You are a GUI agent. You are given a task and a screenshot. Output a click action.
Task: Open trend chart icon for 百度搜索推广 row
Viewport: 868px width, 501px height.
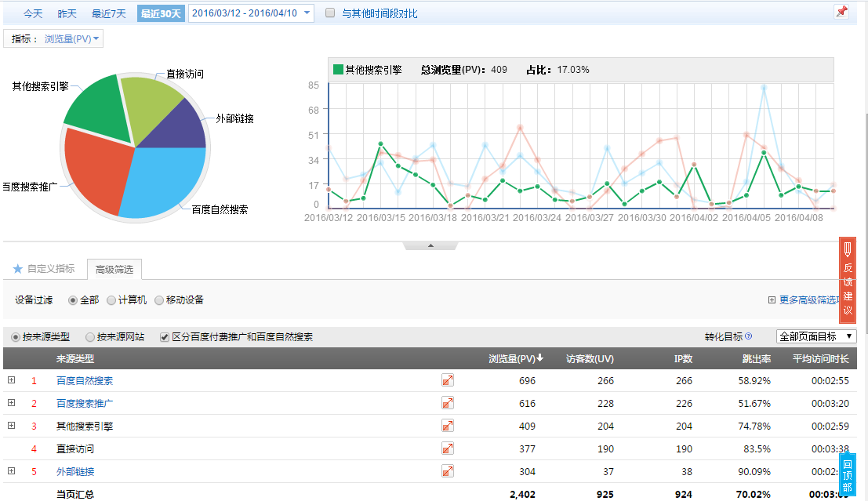click(x=448, y=403)
